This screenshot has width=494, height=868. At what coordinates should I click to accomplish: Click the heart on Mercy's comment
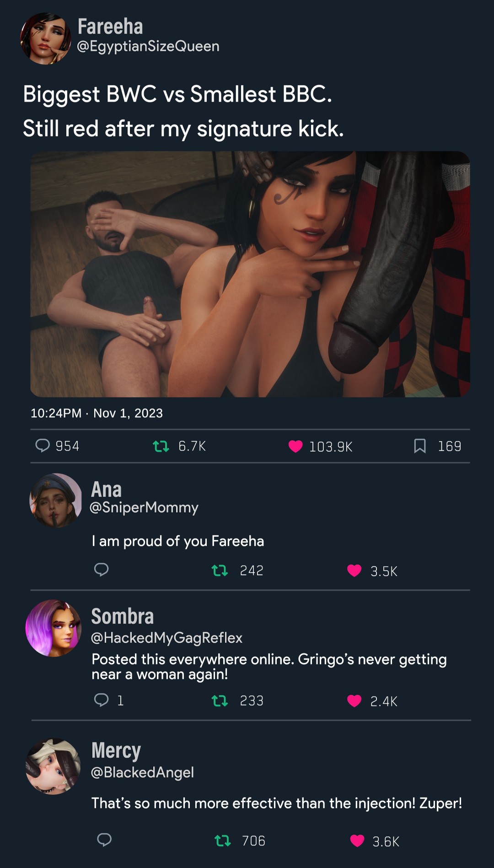(x=357, y=841)
